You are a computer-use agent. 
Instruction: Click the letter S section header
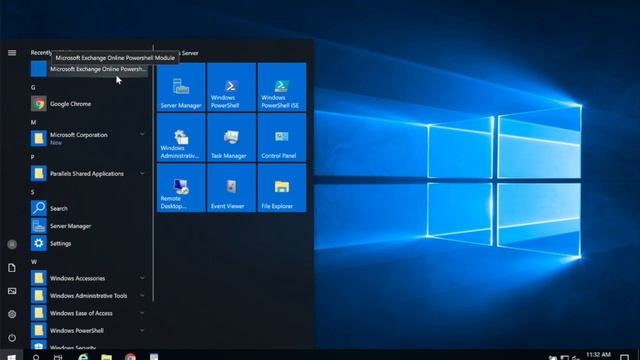(32, 192)
